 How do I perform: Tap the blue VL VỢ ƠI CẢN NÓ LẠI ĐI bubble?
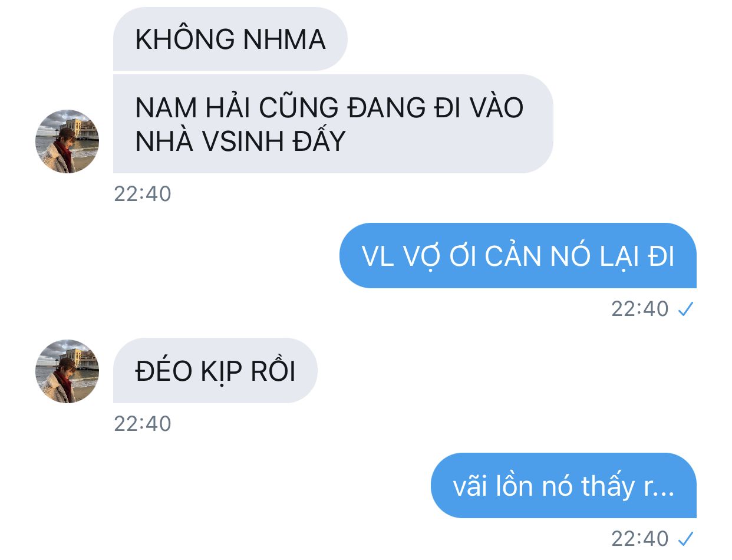tap(518, 255)
